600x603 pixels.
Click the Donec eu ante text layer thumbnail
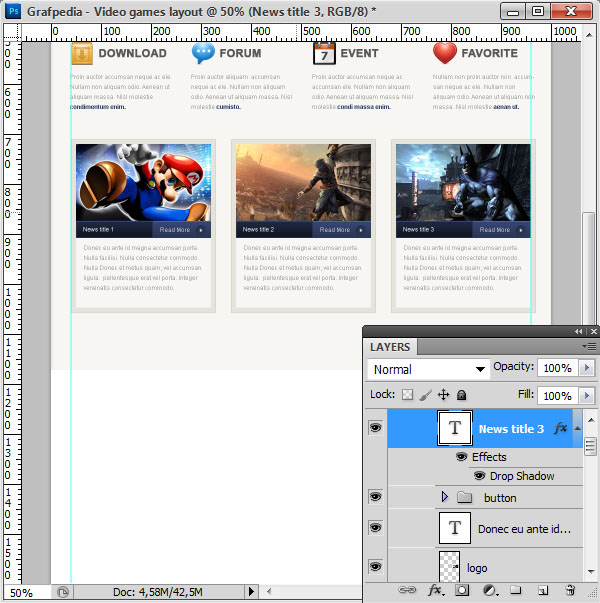point(455,528)
